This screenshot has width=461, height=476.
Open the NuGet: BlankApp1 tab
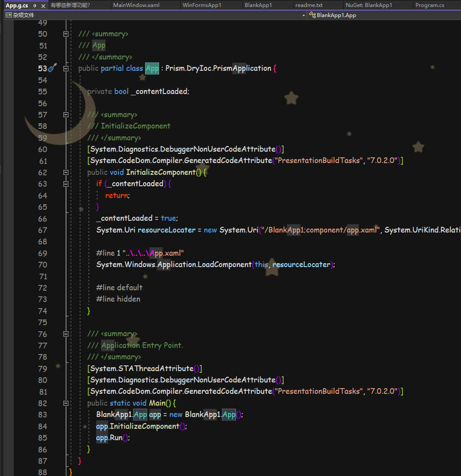coord(369,5)
